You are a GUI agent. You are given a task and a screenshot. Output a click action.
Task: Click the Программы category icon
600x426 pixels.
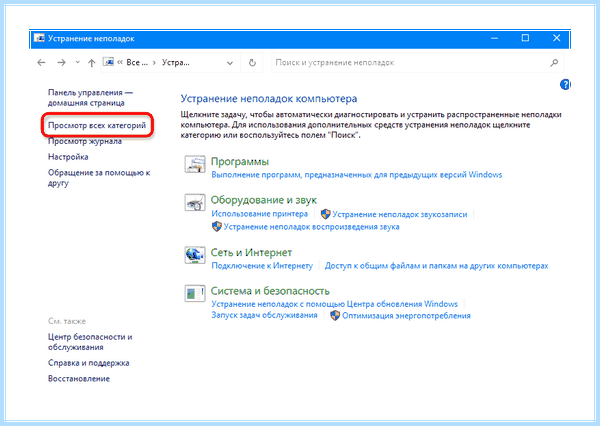pyautogui.click(x=195, y=164)
